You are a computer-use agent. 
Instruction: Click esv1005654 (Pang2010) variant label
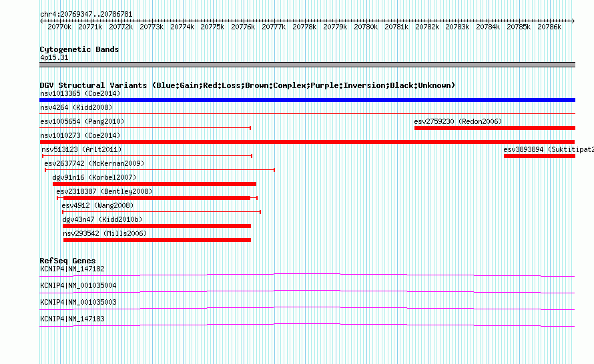tap(82, 121)
